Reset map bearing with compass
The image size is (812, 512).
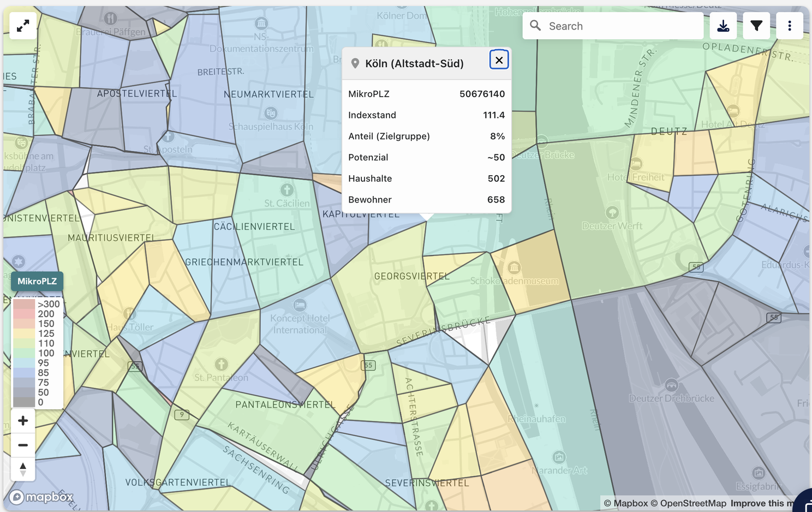pyautogui.click(x=23, y=469)
